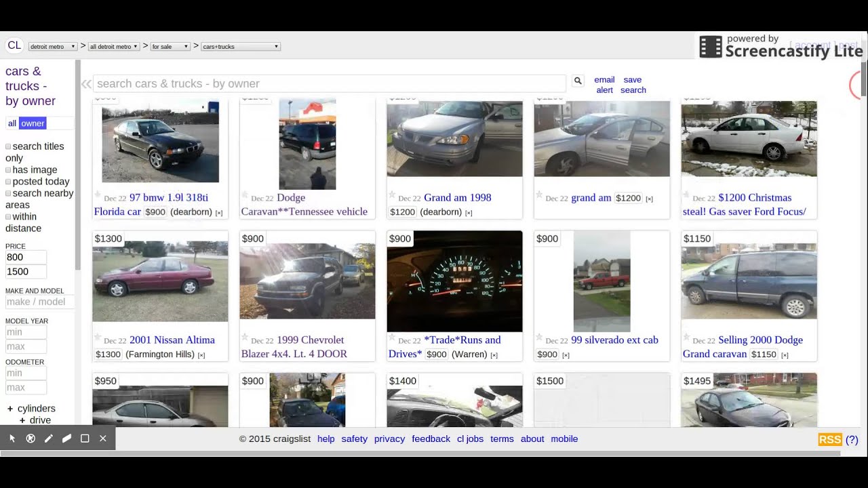Click the save search link
The image size is (868, 488).
(x=633, y=85)
